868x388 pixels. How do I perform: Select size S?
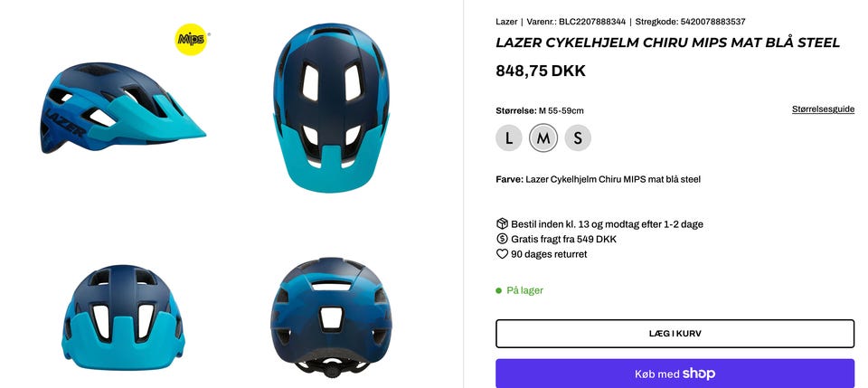click(578, 137)
